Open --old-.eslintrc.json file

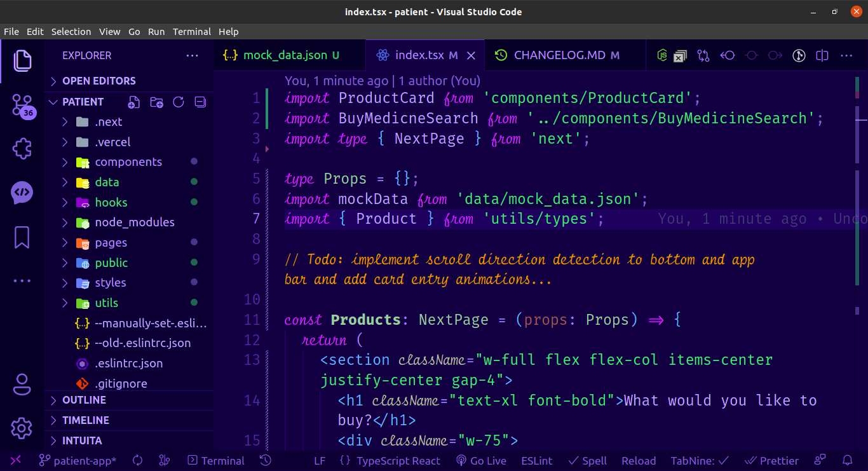coord(129,343)
